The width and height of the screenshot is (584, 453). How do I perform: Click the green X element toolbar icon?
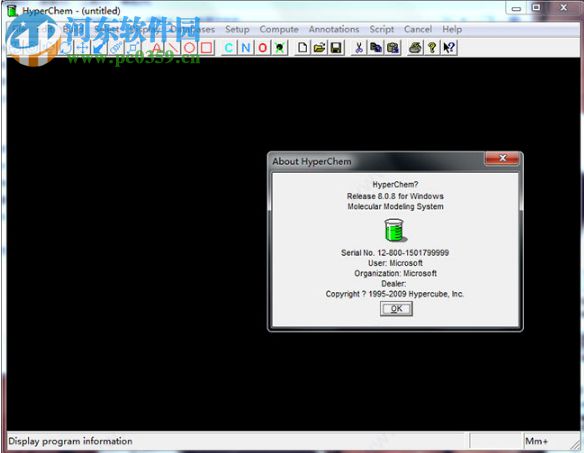279,48
